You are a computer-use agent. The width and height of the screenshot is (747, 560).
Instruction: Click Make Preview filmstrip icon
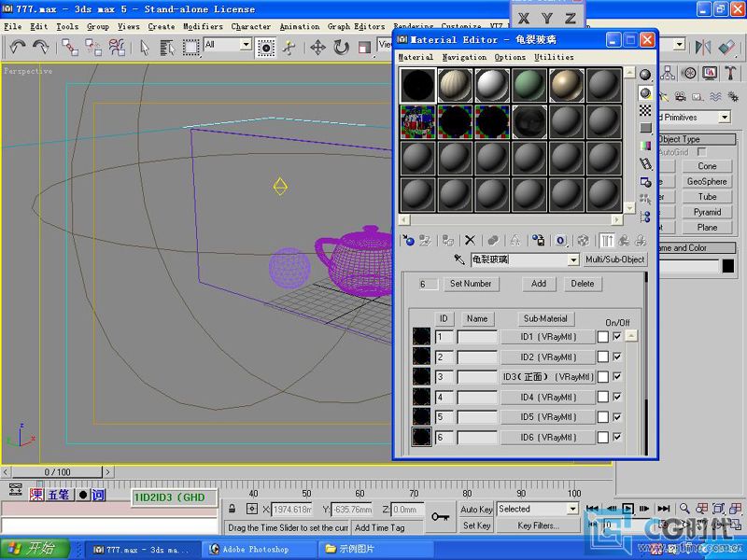645,164
